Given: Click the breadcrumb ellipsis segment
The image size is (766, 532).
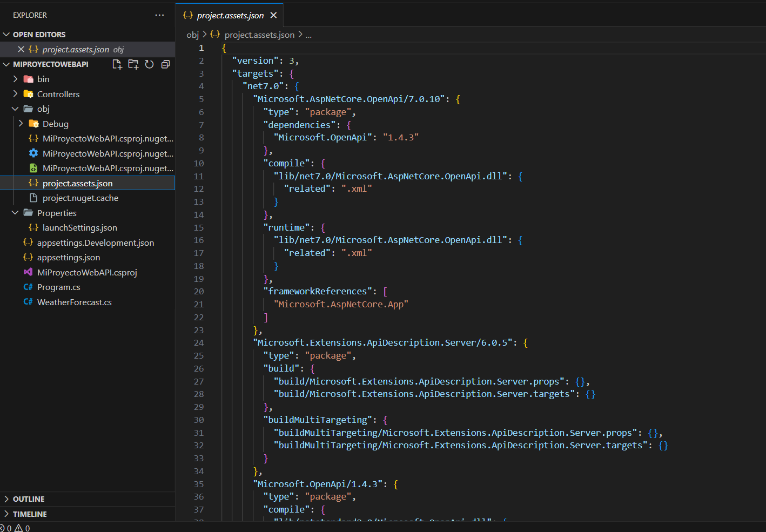Looking at the screenshot, I should point(308,35).
